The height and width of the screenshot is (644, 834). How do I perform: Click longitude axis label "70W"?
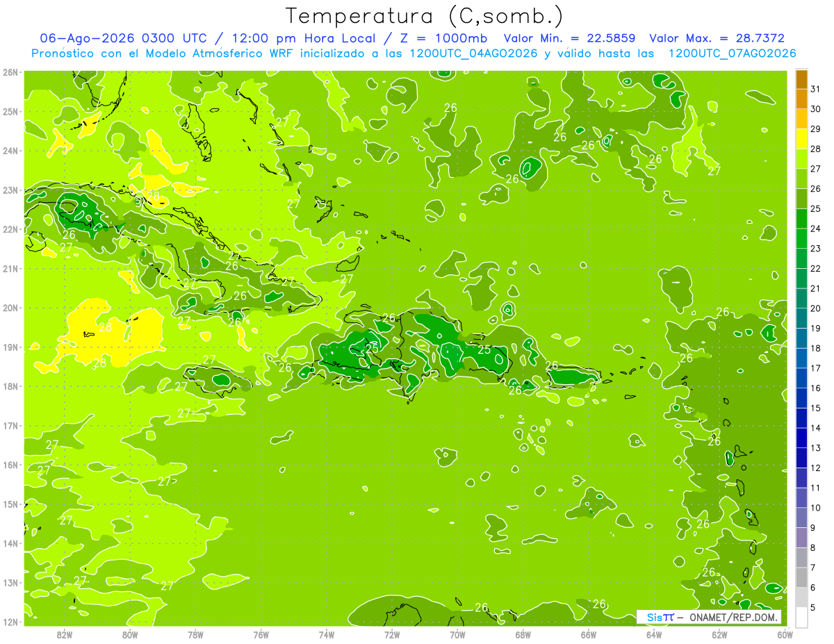457,634
